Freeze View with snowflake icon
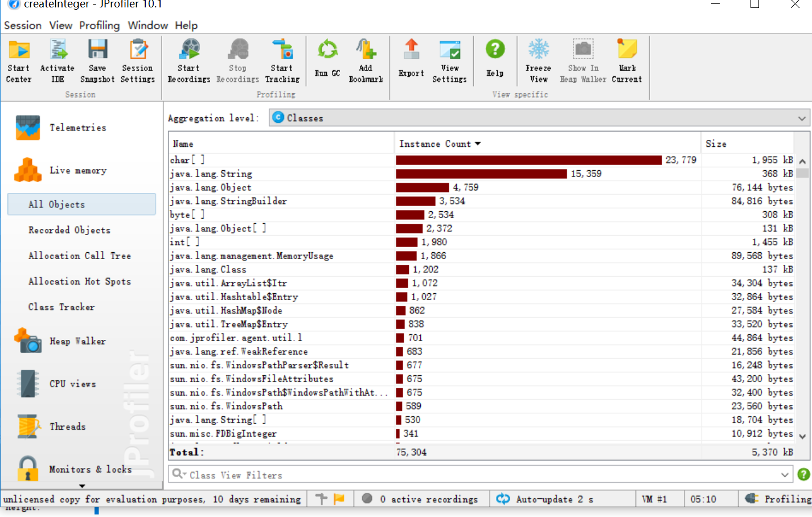 coord(538,61)
